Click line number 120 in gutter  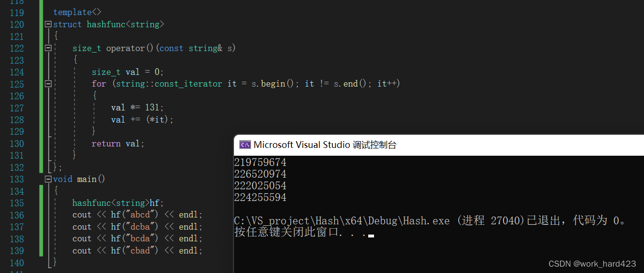click(x=17, y=24)
